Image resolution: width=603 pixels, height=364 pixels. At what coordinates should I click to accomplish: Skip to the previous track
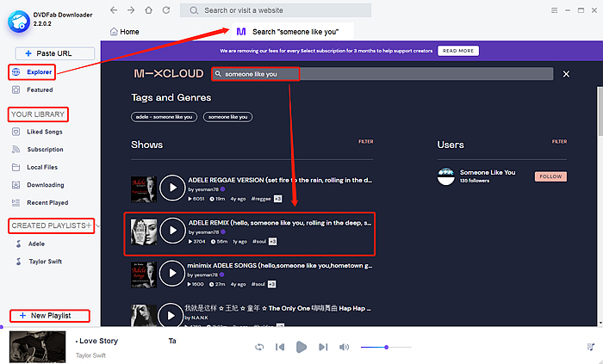[x=280, y=347]
